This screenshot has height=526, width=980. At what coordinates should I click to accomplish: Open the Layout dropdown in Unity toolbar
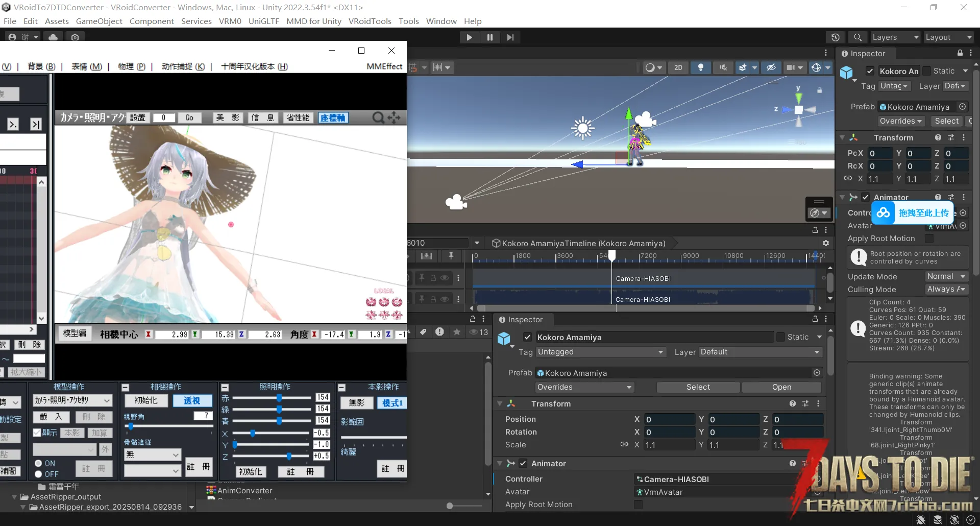948,37
